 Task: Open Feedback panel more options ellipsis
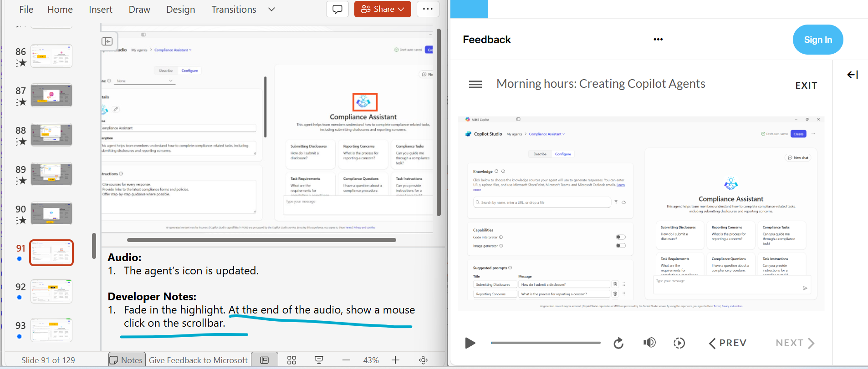click(658, 40)
